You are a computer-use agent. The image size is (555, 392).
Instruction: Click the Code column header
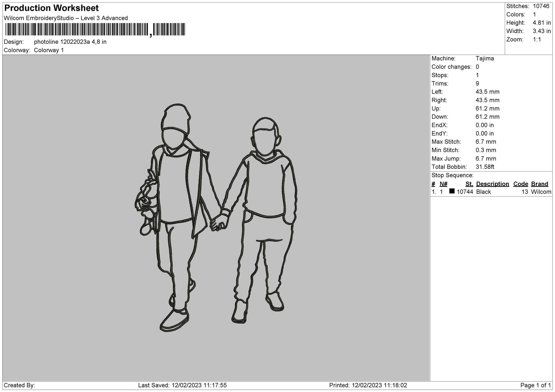tap(521, 184)
